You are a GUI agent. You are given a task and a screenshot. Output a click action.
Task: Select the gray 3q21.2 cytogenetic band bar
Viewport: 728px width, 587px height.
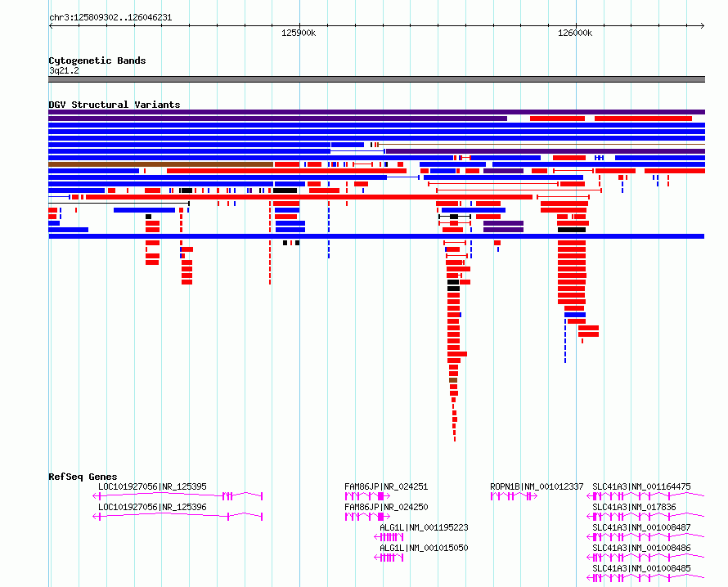376,79
